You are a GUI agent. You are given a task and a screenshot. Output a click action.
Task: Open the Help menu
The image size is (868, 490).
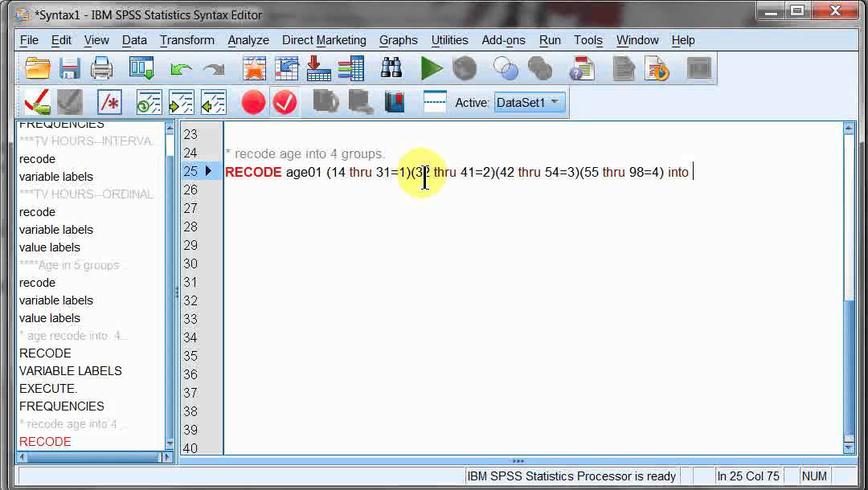pos(683,40)
